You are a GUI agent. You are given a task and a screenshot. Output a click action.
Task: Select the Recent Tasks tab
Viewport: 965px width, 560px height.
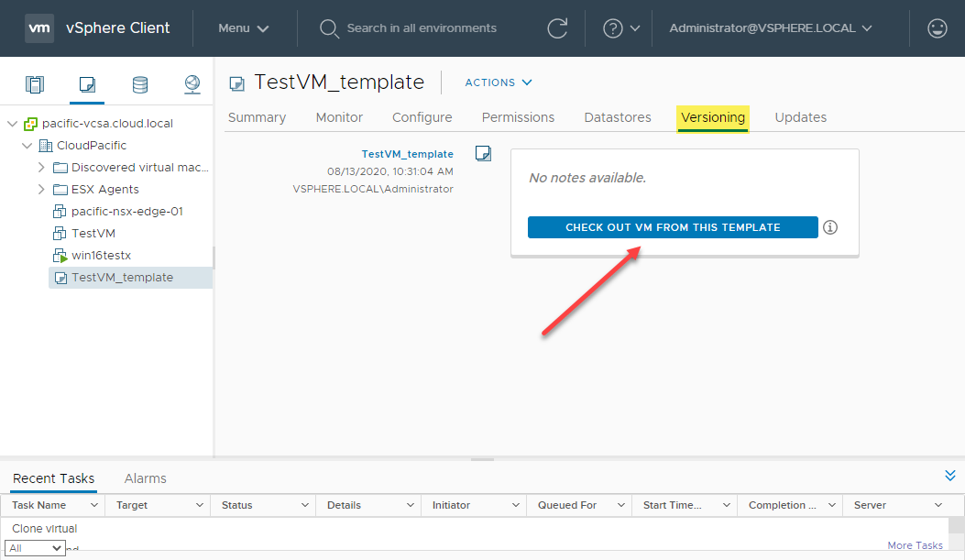[53, 478]
